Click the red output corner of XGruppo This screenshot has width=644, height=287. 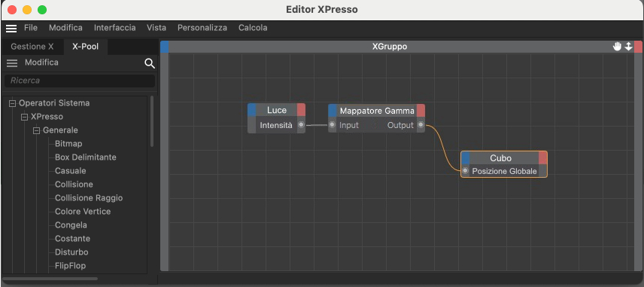coord(638,47)
